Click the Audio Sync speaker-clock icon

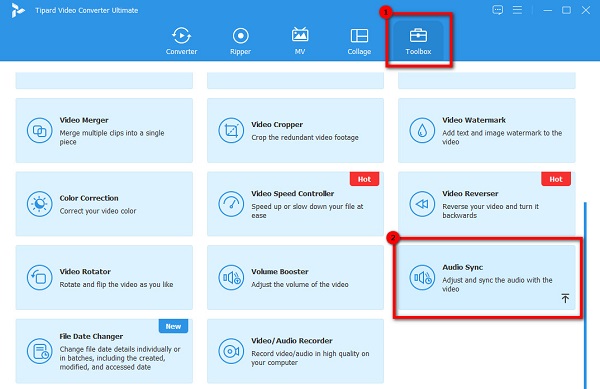click(x=422, y=277)
